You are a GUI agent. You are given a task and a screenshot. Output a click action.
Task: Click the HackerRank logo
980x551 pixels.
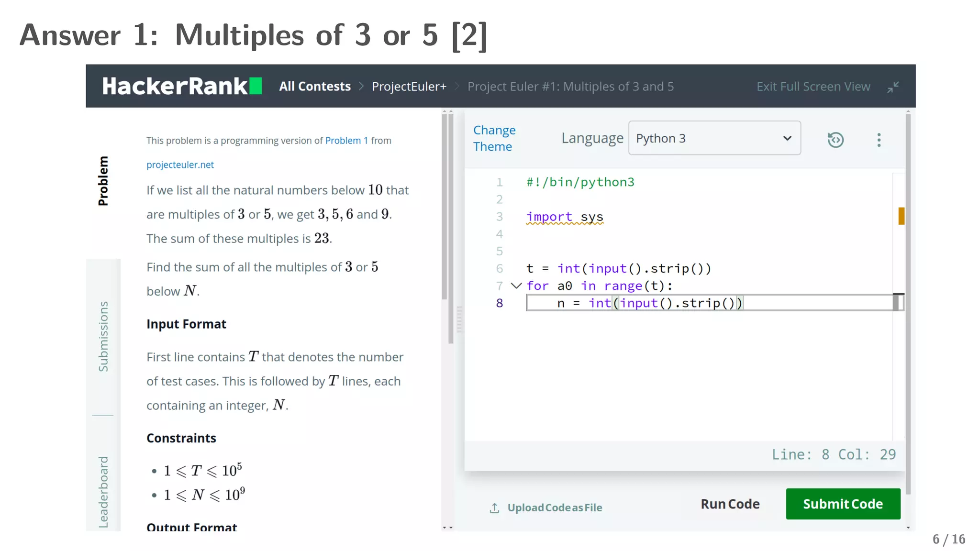coord(182,86)
